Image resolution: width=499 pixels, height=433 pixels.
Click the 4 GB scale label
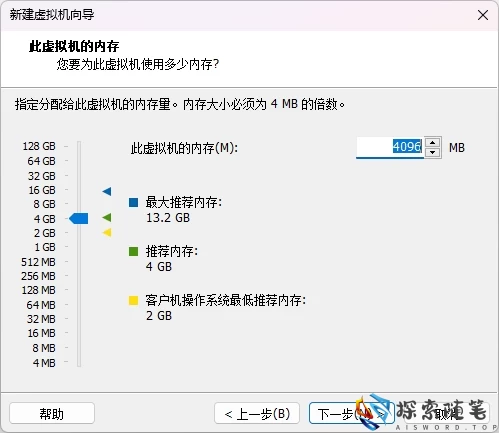point(44,219)
